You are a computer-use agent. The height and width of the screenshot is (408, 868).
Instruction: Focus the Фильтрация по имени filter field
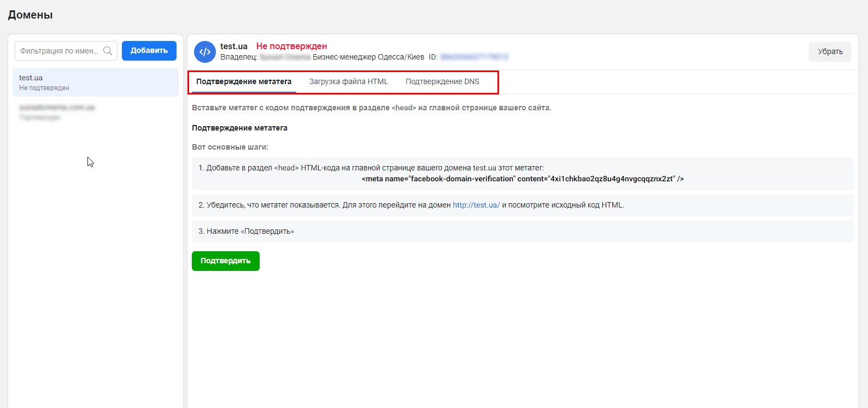[66, 51]
